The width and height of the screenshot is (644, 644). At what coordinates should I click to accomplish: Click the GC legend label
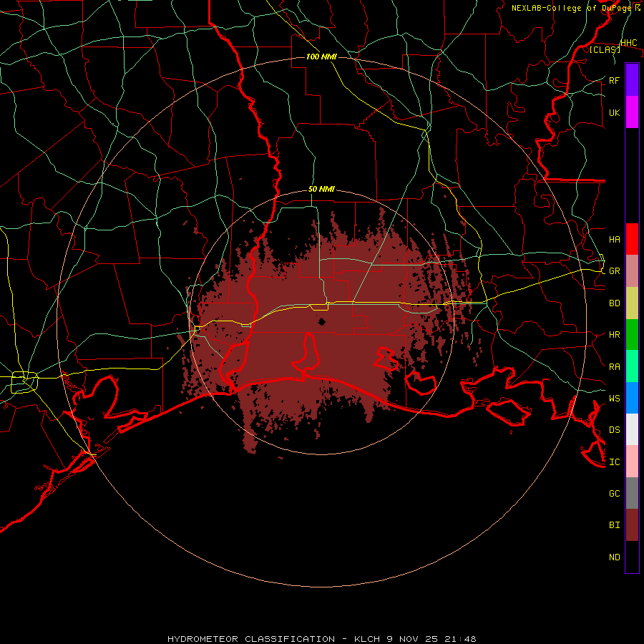point(614,493)
